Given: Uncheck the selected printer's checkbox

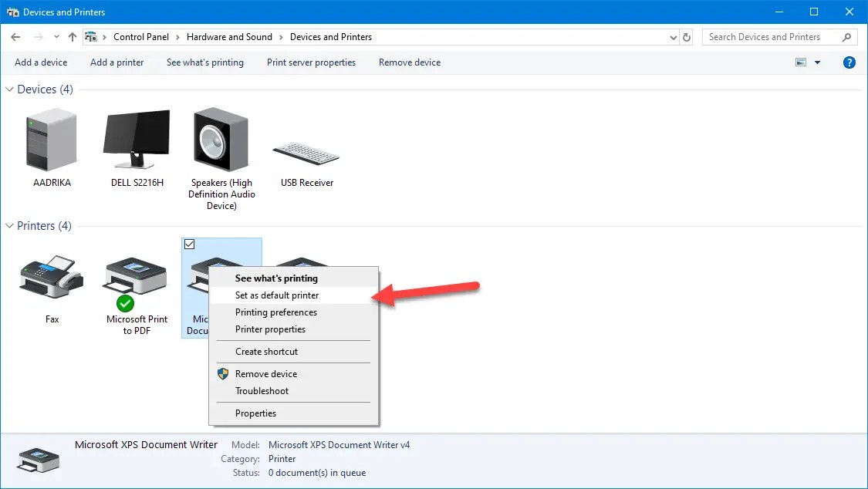Looking at the screenshot, I should [189, 244].
